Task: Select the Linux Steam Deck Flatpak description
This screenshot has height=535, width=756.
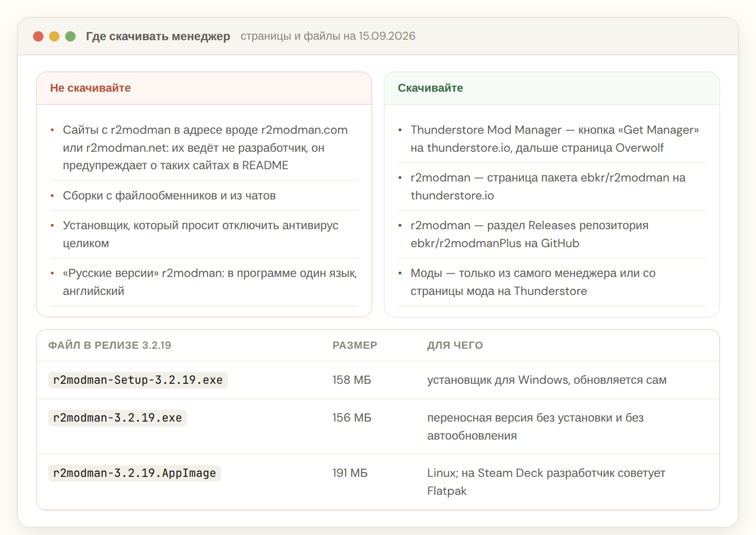Action: [546, 482]
